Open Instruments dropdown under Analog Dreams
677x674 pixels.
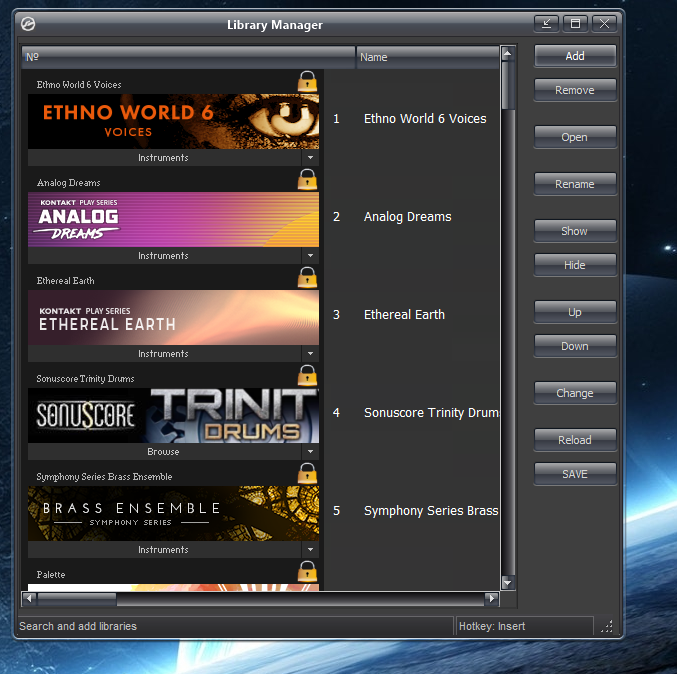(310, 256)
